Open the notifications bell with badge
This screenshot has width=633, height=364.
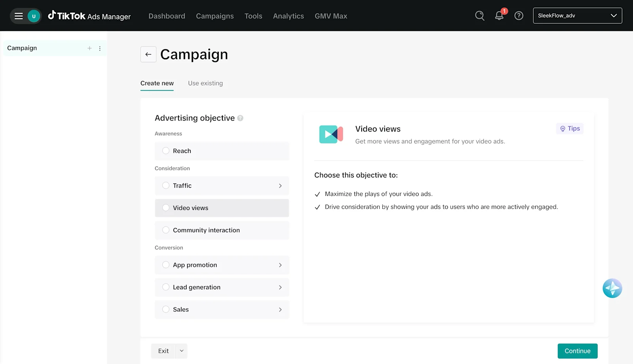click(x=499, y=17)
